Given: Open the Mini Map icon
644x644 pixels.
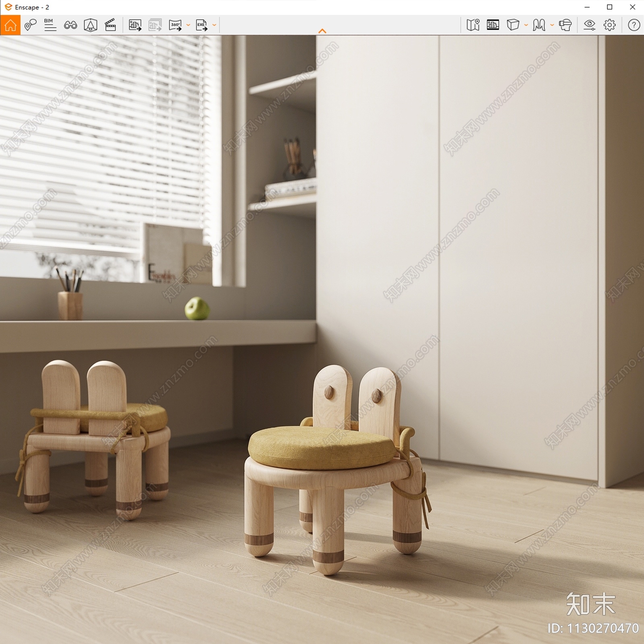Looking at the screenshot, I should point(473,25).
